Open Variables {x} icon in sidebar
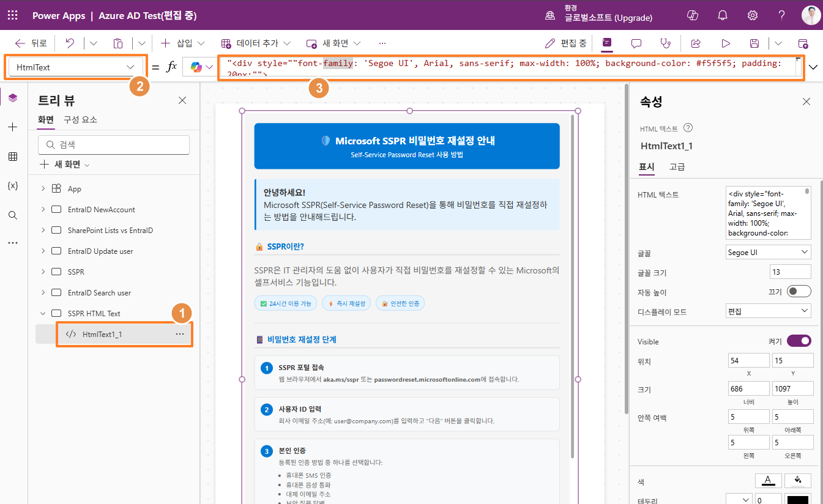The width and height of the screenshot is (823, 504). (x=13, y=186)
